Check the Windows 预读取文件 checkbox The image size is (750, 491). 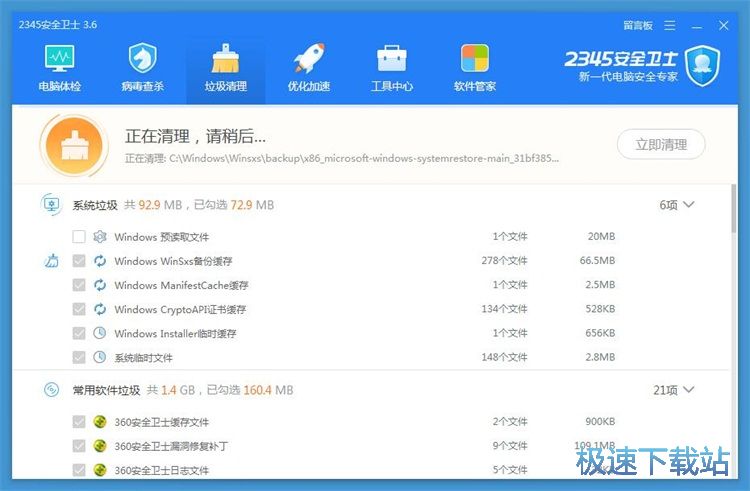point(79,237)
